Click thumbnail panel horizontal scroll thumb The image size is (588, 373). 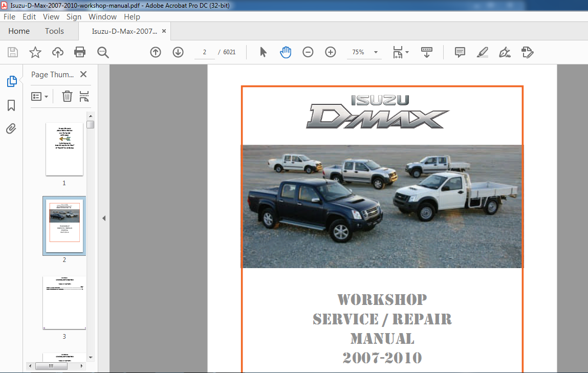pyautogui.click(x=51, y=366)
